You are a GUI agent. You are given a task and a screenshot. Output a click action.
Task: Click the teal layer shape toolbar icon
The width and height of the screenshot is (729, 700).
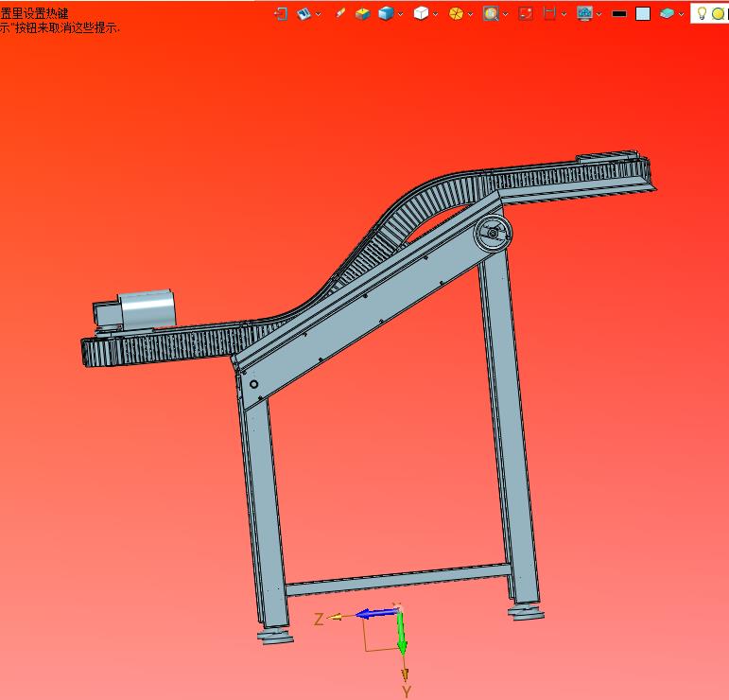(668, 13)
